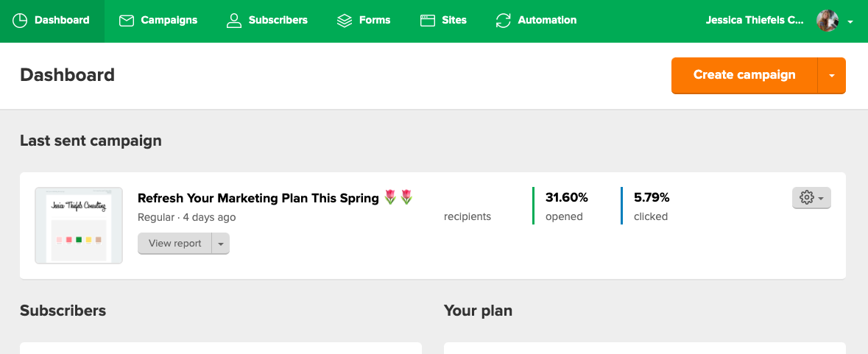Open the Campaigns menu tab
Screen dimensions: 868x354
point(169,21)
